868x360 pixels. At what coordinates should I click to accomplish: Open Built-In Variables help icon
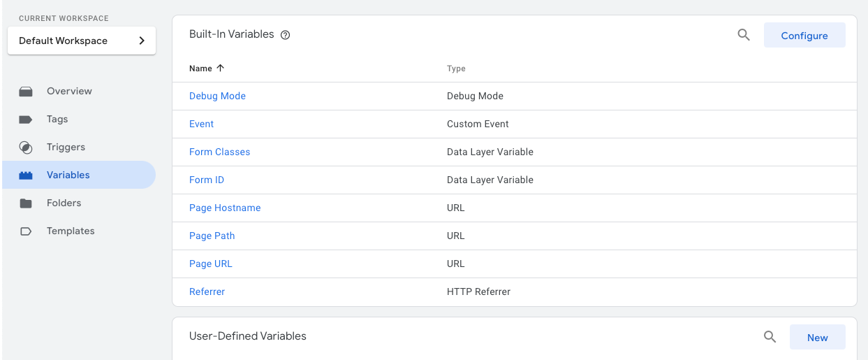(x=285, y=35)
